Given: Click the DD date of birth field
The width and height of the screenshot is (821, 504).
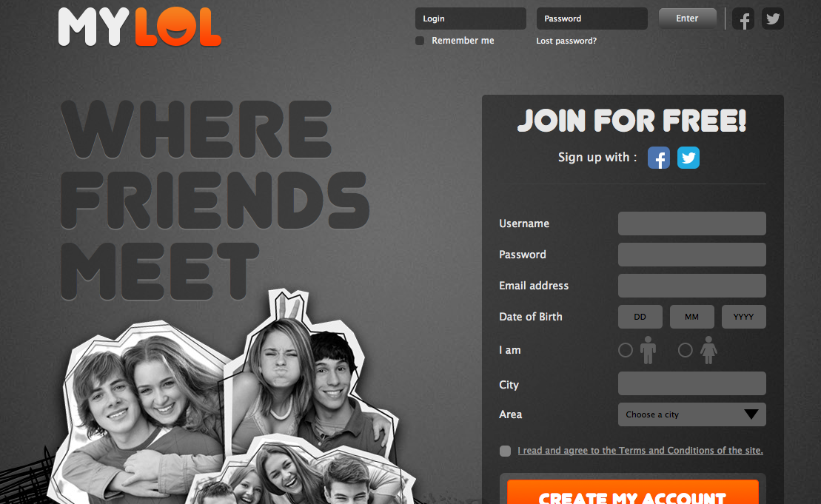Looking at the screenshot, I should [x=640, y=317].
